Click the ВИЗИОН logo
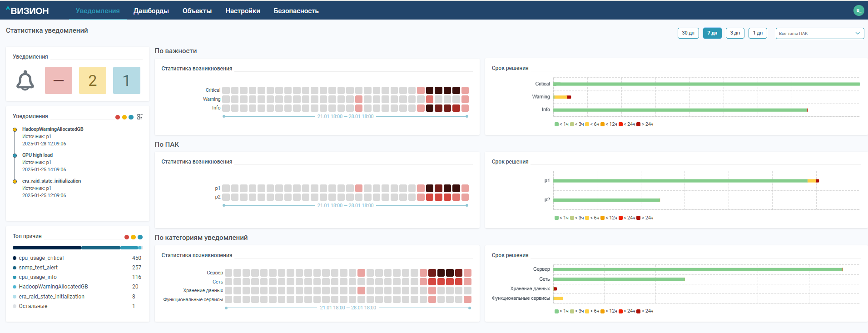 tap(27, 11)
